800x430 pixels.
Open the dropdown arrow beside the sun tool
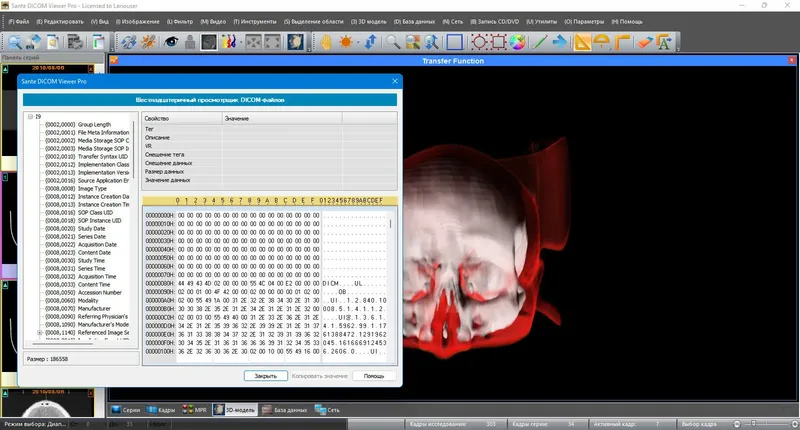[x=358, y=42]
